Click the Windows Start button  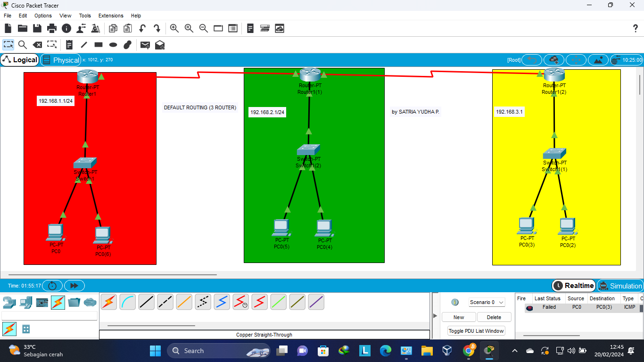(155, 351)
